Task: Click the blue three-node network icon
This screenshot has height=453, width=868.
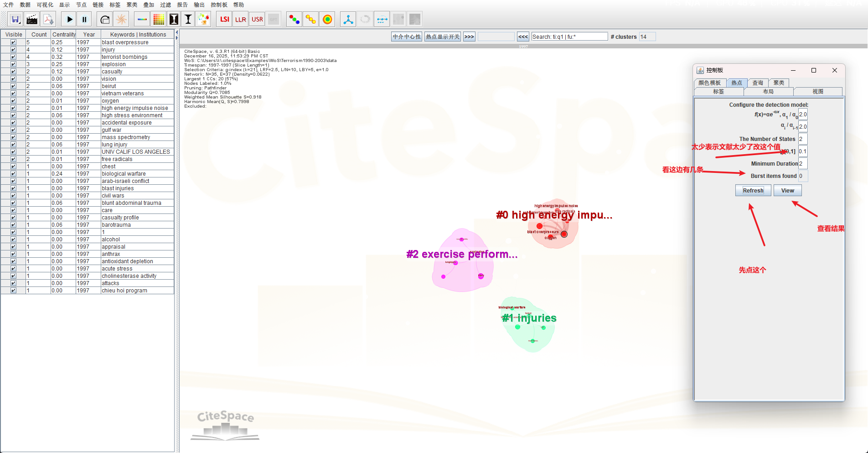Action: point(348,20)
